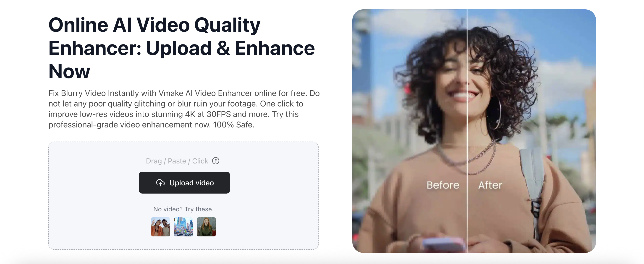This screenshot has height=264, width=644.
Task: Click the After label on preview
Action: (490, 185)
